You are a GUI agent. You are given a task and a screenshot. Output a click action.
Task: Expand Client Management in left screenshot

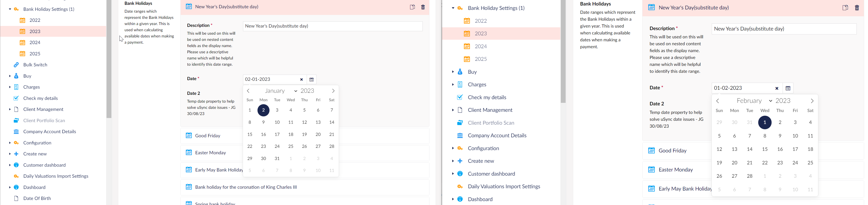pyautogui.click(x=10, y=109)
